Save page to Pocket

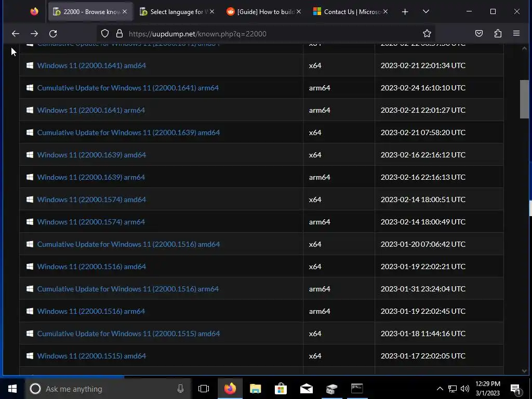(478, 33)
